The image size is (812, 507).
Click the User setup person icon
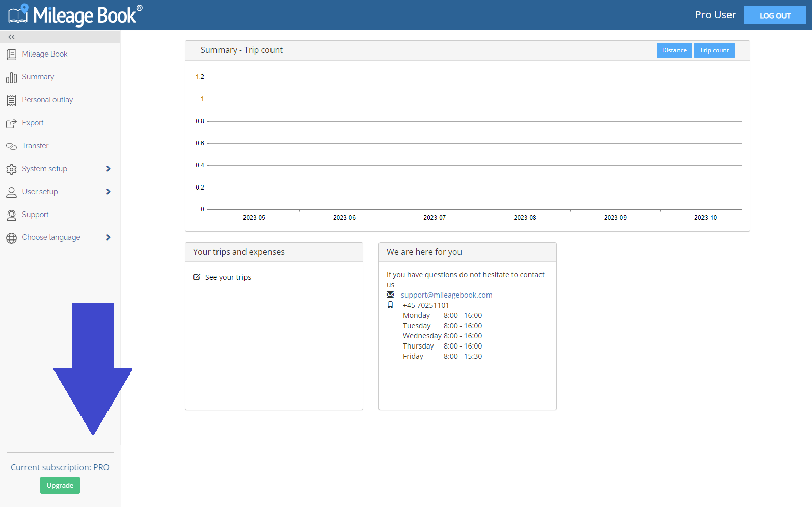point(11,192)
